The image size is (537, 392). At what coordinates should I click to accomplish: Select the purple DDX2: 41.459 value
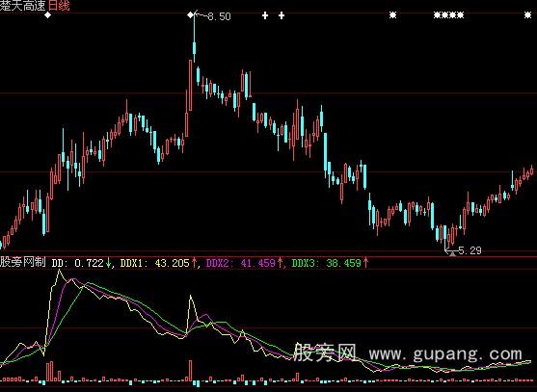[241, 263]
